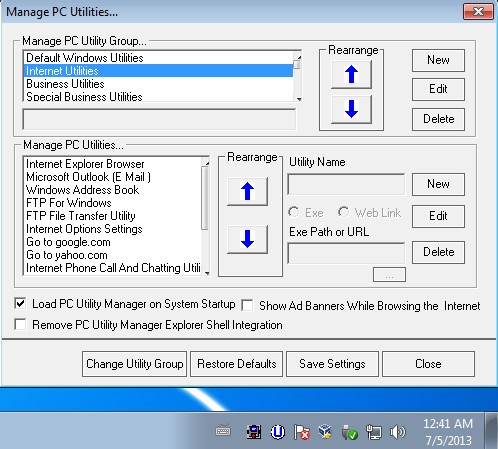Enable Show Ad Banners While Browsing
The image size is (498, 449).
[247, 305]
